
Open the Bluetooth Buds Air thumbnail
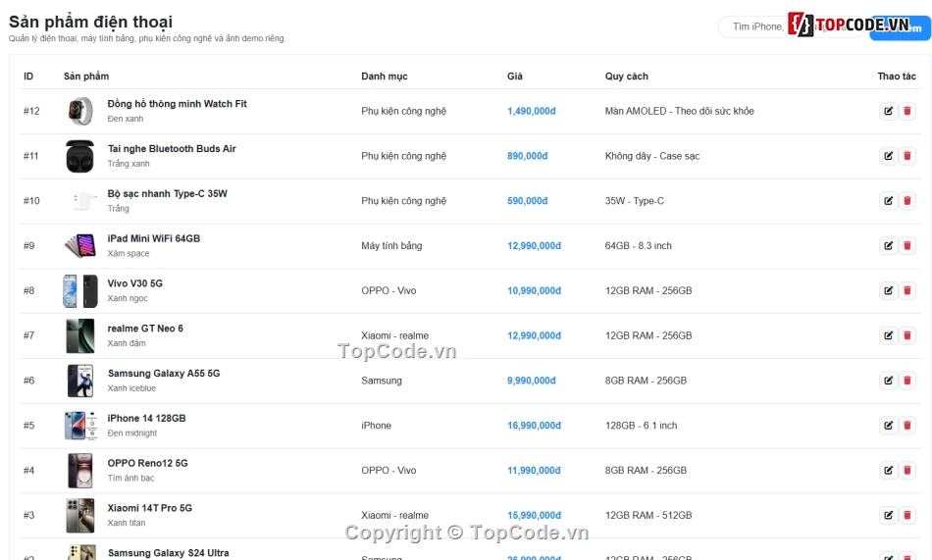point(80,156)
